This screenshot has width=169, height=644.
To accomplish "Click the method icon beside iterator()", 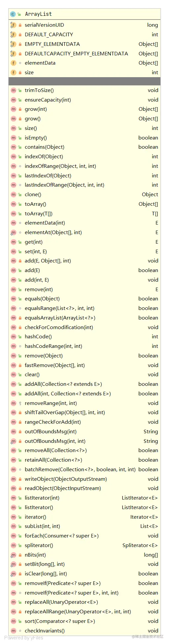I will 13,517.
